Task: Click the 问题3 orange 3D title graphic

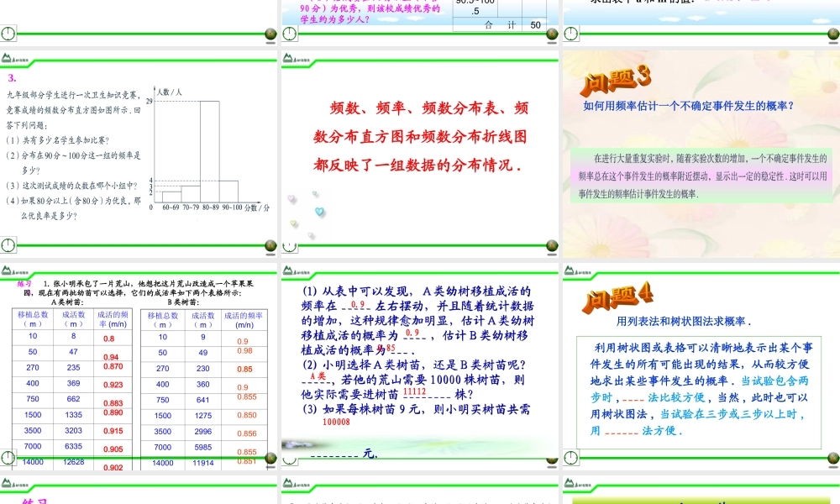Action: 616,81
